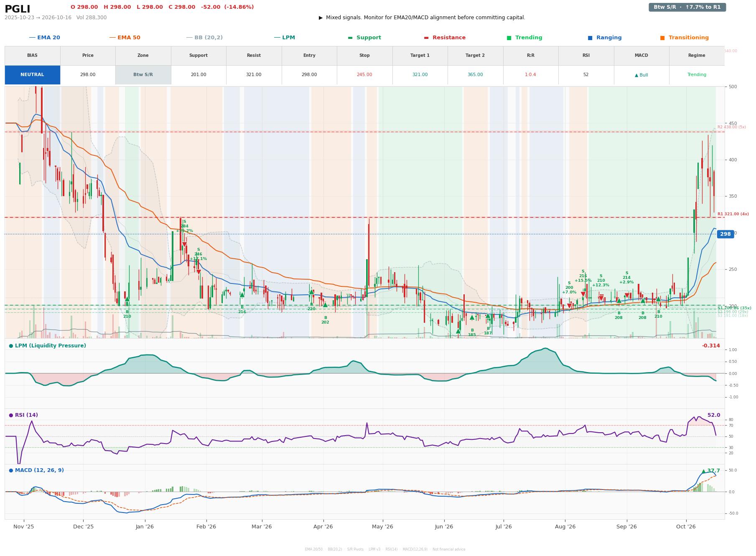The width and height of the screenshot is (756, 556).
Task: Click the EMA 50 legend entry
Action: 125,38
